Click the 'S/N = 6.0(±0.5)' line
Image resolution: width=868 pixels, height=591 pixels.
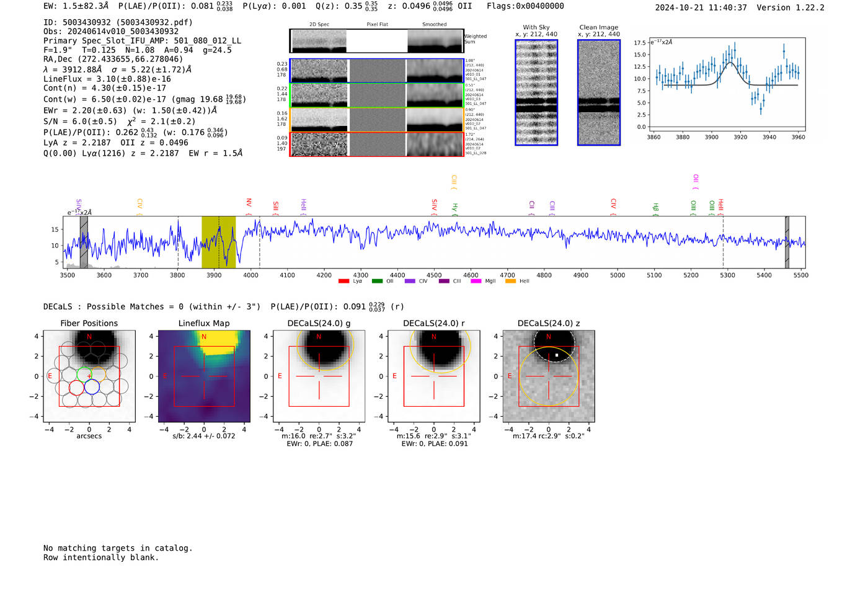(x=119, y=122)
